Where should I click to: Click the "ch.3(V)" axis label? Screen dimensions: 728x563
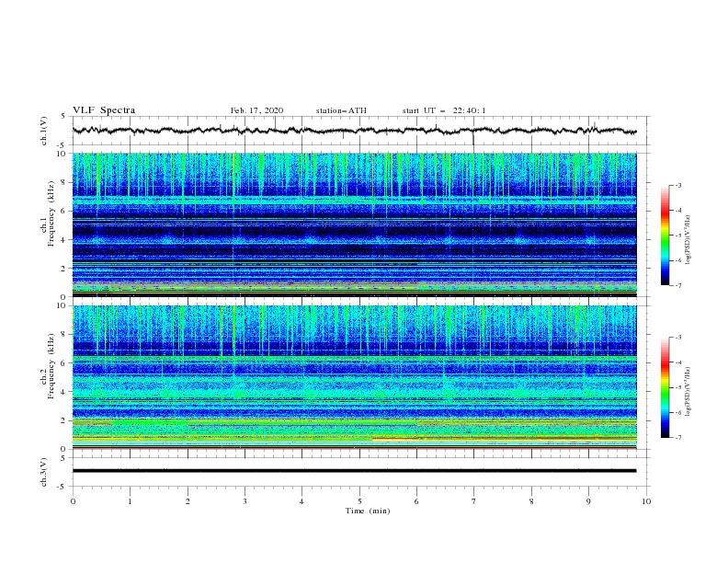click(x=44, y=472)
